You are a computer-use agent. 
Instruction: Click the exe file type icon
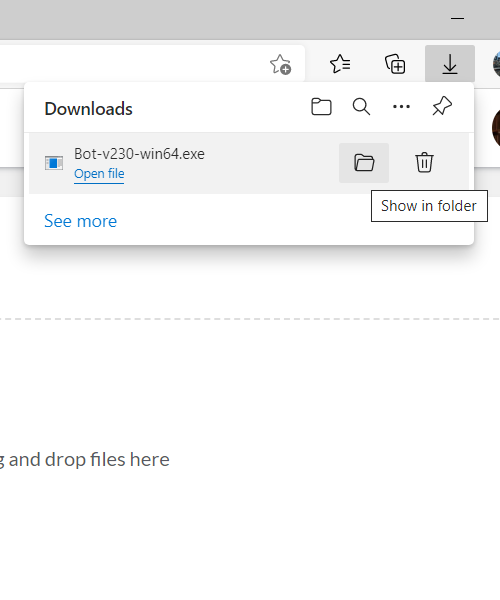[54, 163]
